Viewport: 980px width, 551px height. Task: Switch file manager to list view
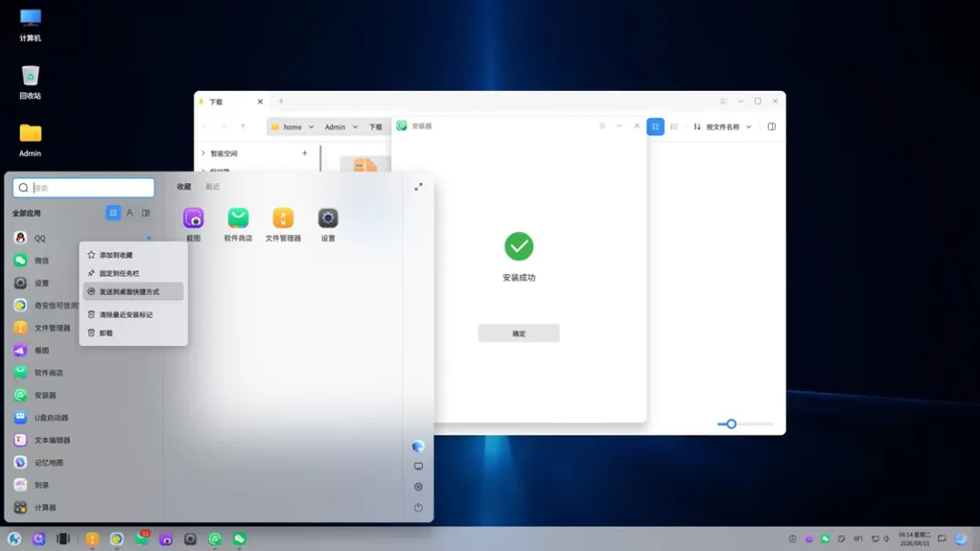[674, 127]
